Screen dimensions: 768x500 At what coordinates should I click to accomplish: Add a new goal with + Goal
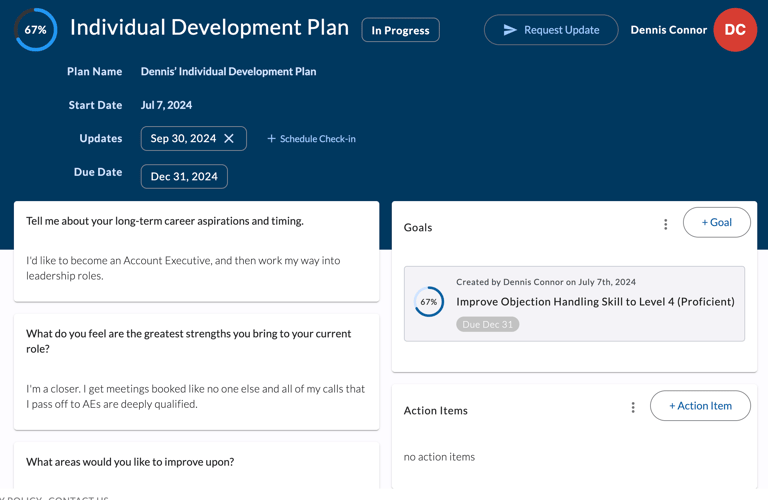716,222
